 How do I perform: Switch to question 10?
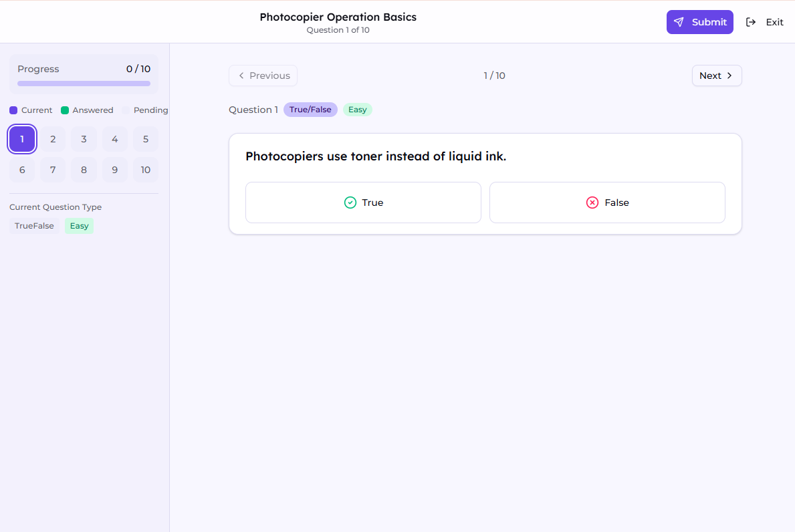click(x=146, y=170)
